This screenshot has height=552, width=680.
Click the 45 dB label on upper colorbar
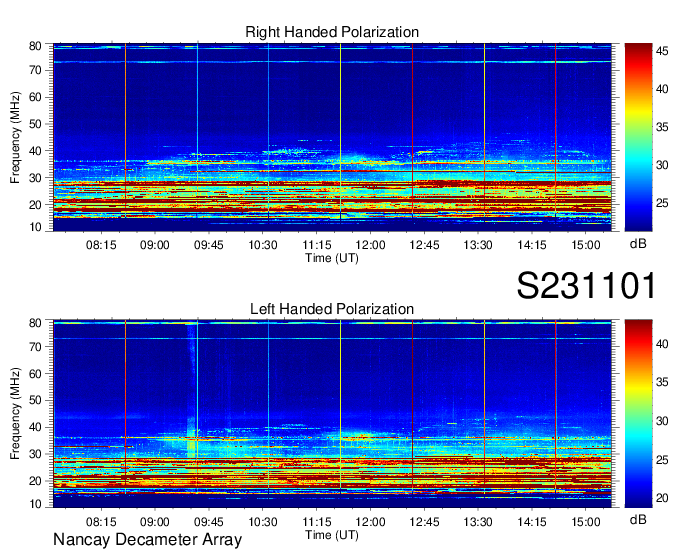click(662, 51)
